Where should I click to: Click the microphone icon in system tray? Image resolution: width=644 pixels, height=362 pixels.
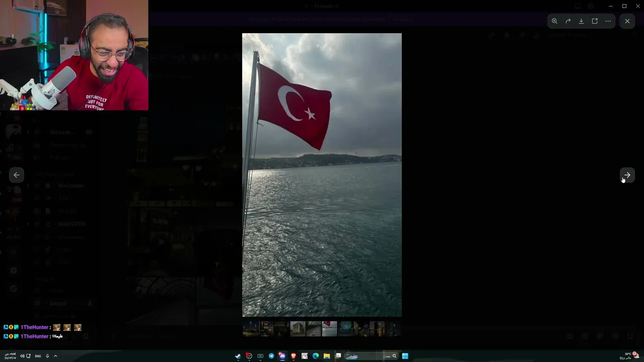[47, 356]
